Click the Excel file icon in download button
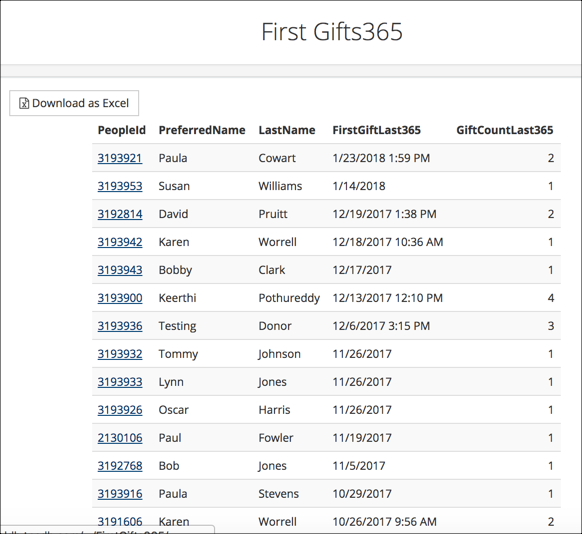The image size is (582, 534). [x=24, y=103]
